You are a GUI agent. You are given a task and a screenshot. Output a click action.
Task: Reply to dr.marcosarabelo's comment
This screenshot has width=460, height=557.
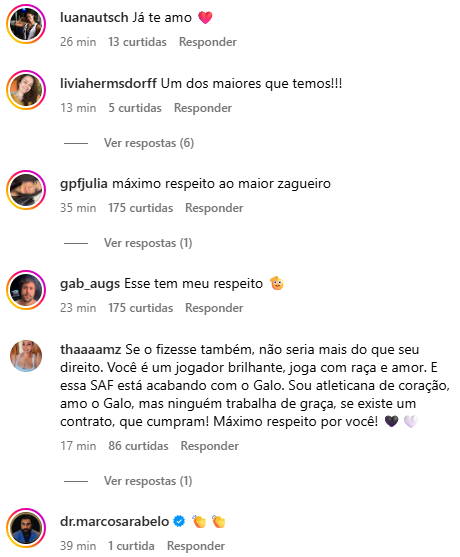click(x=196, y=546)
